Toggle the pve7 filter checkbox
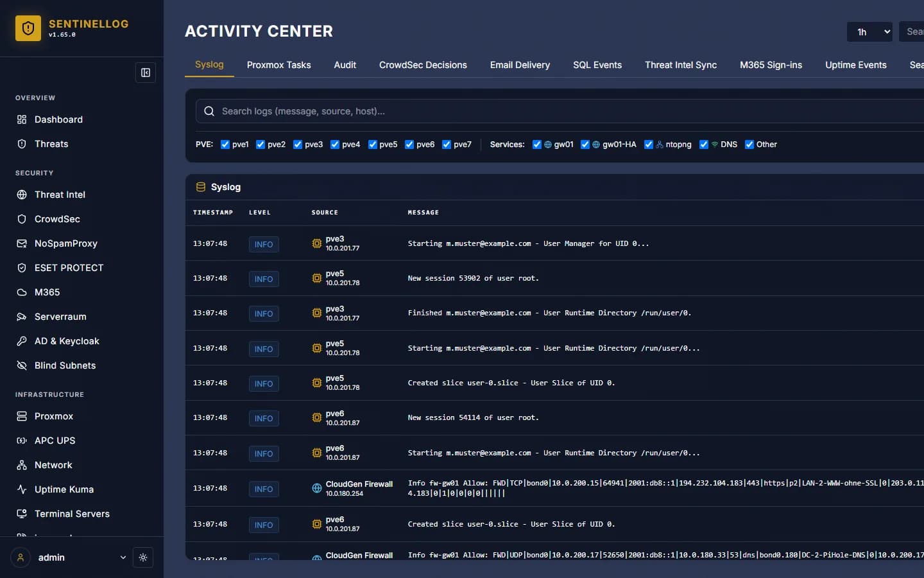The height and width of the screenshot is (578, 924). click(447, 144)
